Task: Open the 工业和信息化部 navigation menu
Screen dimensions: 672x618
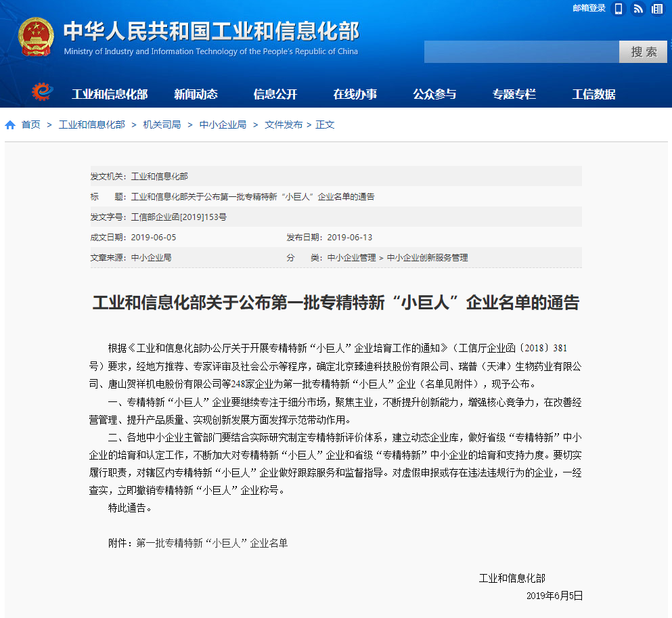Action: 110,94
